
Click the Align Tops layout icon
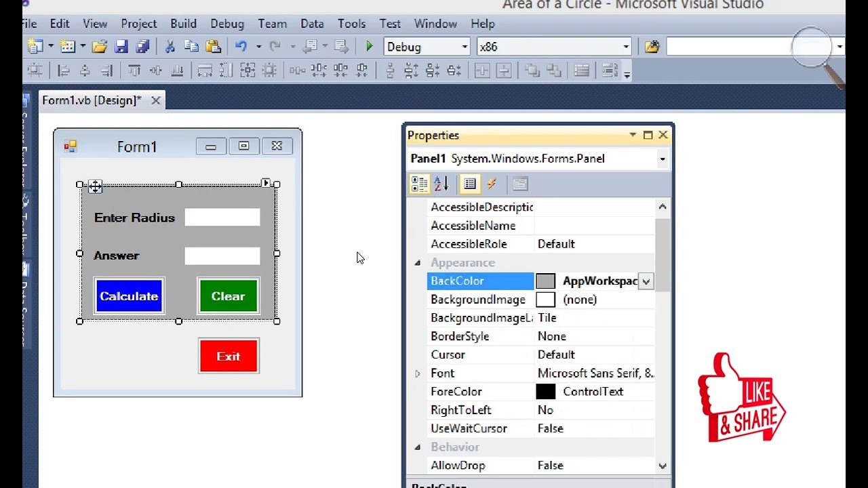point(134,70)
